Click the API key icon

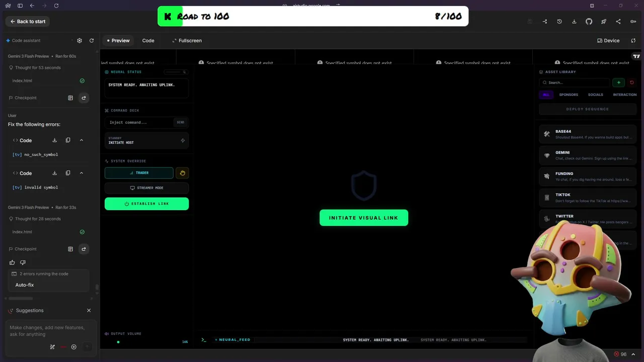point(633,21)
